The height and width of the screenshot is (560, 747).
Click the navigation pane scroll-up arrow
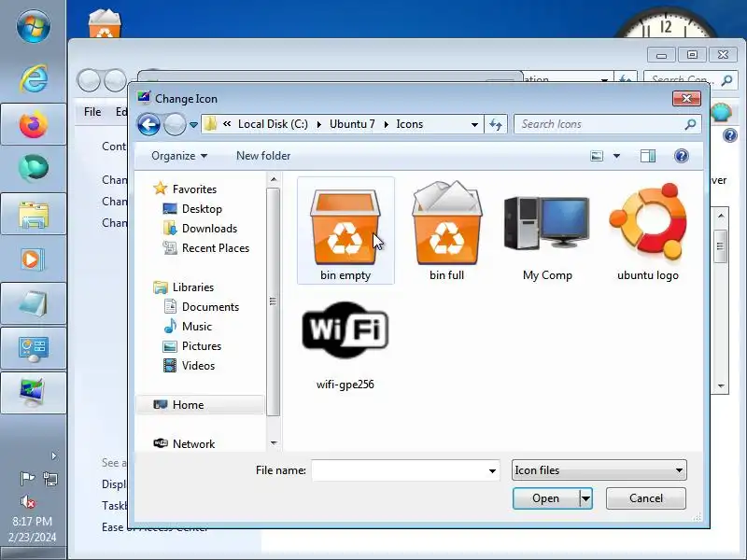(x=274, y=179)
